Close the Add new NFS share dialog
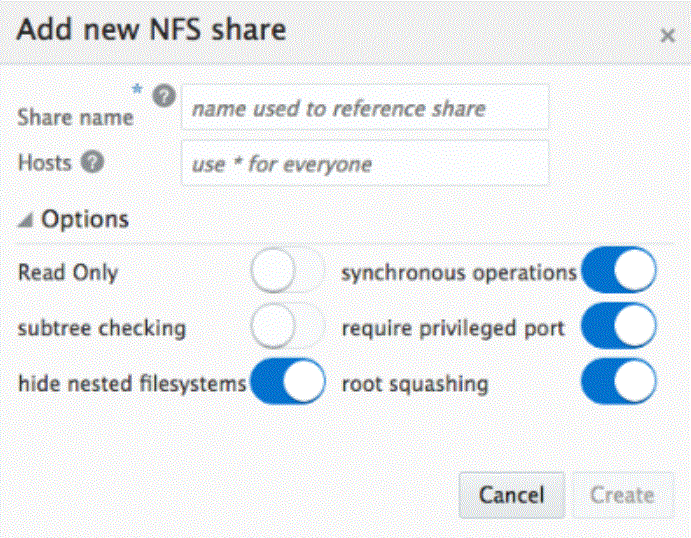 point(667,36)
